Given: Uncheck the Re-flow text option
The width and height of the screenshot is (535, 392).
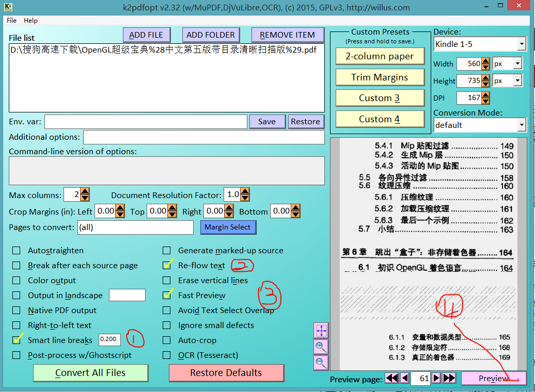Looking at the screenshot, I should click(x=167, y=266).
